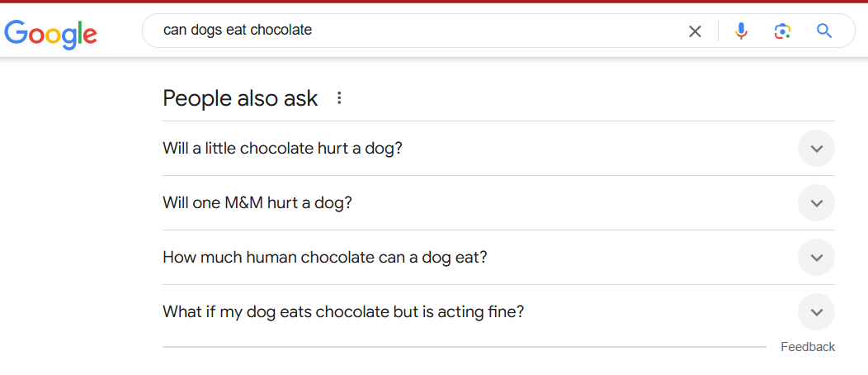Click the Feedback link

tap(808, 347)
